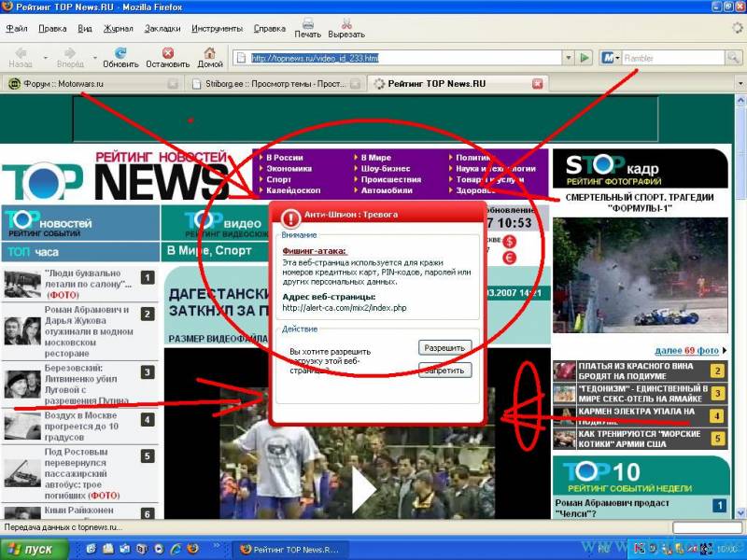Click the red dollar currency icon
This screenshot has height=560, width=747.
[509, 242]
